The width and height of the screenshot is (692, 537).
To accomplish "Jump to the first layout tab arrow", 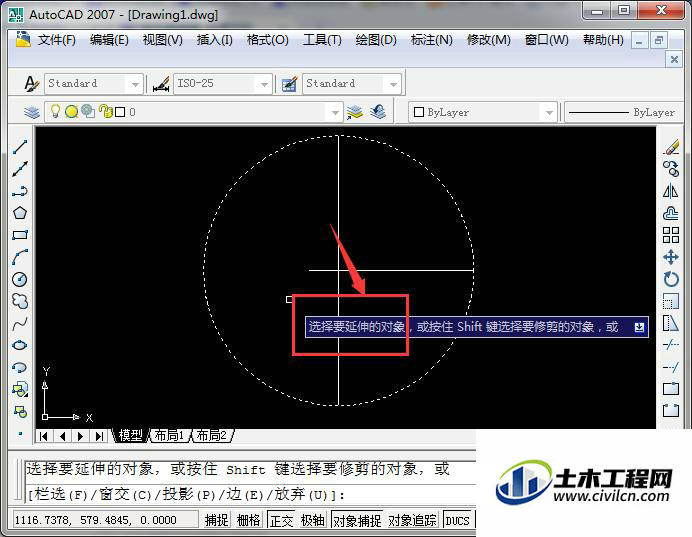I will [43, 436].
